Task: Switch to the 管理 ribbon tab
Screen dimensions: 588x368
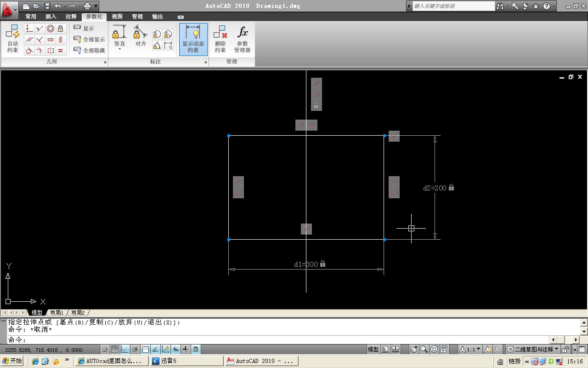Action: click(137, 17)
